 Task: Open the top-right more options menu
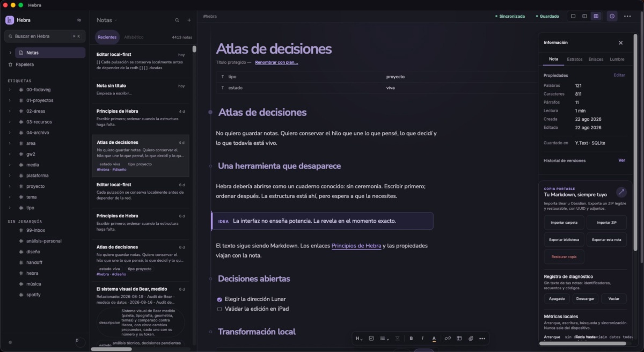click(627, 16)
